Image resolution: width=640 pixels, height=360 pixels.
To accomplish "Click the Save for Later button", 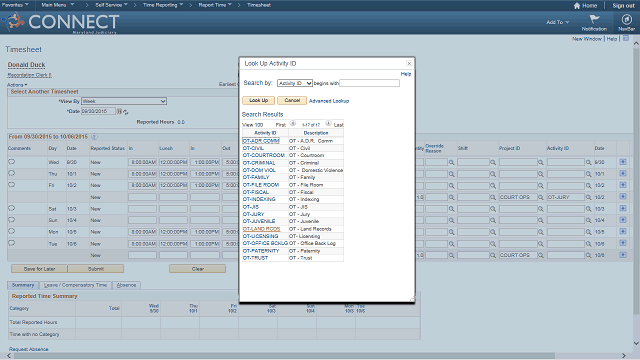I will coord(39,269).
